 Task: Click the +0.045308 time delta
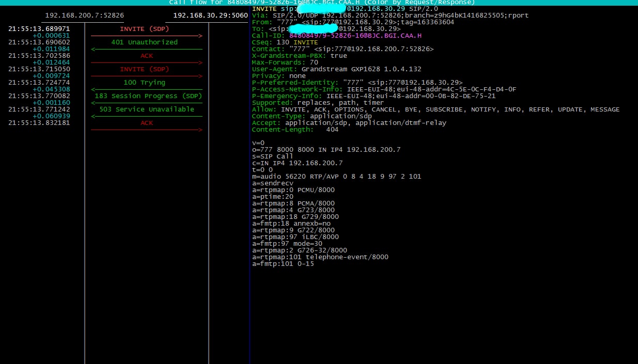pyautogui.click(x=52, y=89)
